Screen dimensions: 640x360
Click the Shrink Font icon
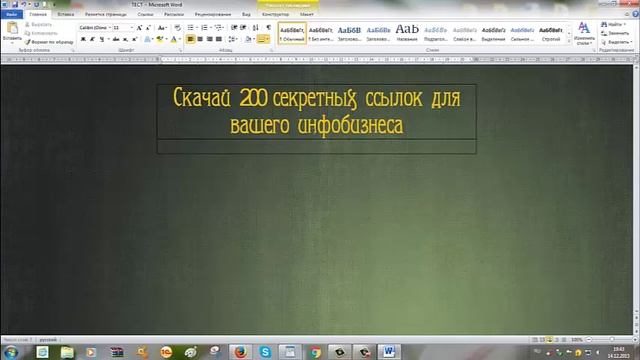tap(148, 28)
